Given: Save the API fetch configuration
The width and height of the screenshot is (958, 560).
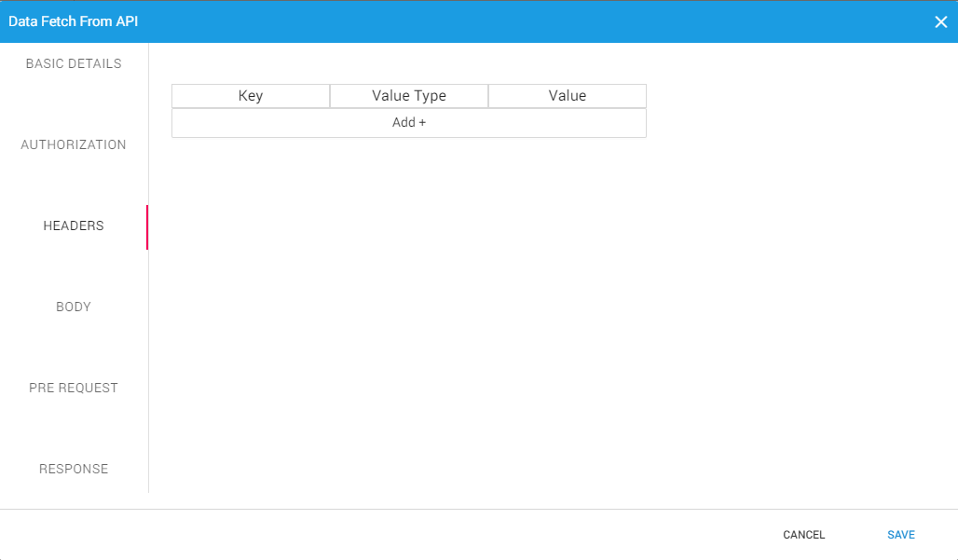Looking at the screenshot, I should (x=900, y=535).
